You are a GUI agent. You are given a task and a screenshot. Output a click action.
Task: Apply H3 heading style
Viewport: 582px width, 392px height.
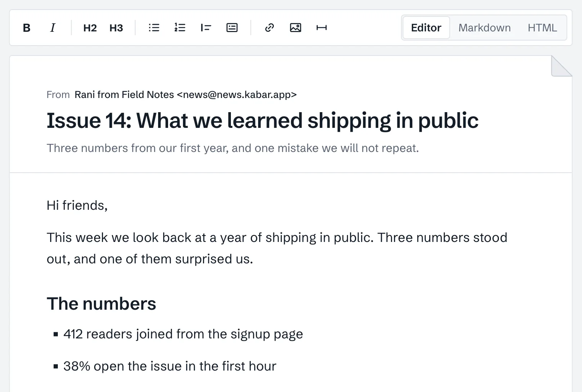116,28
